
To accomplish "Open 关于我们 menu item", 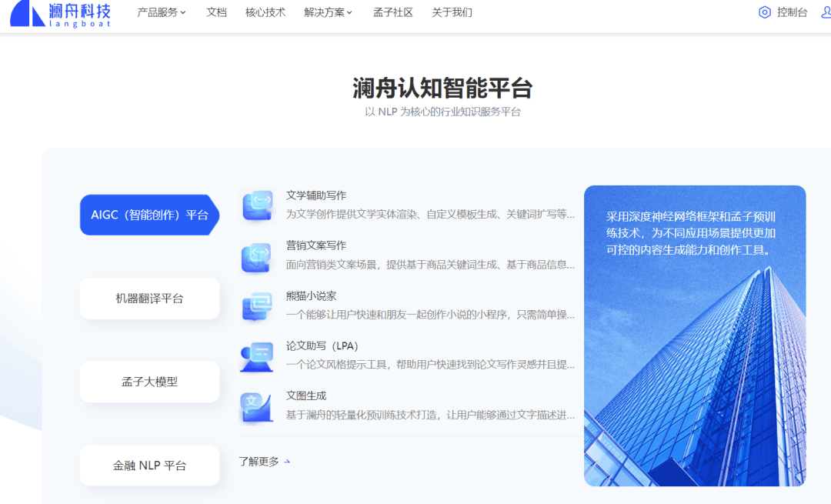I will tap(452, 12).
